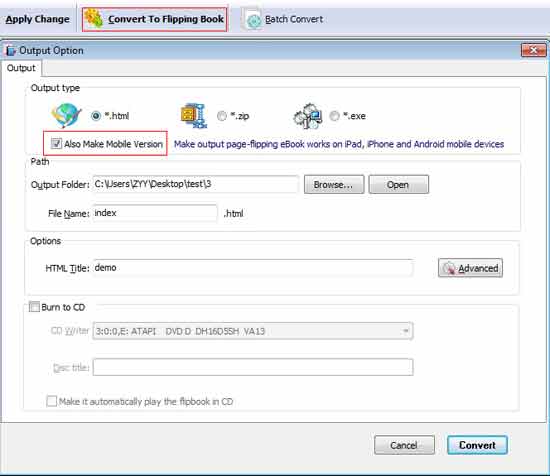Uncheck Also Make Mobile Version checkbox

[x=56, y=143]
